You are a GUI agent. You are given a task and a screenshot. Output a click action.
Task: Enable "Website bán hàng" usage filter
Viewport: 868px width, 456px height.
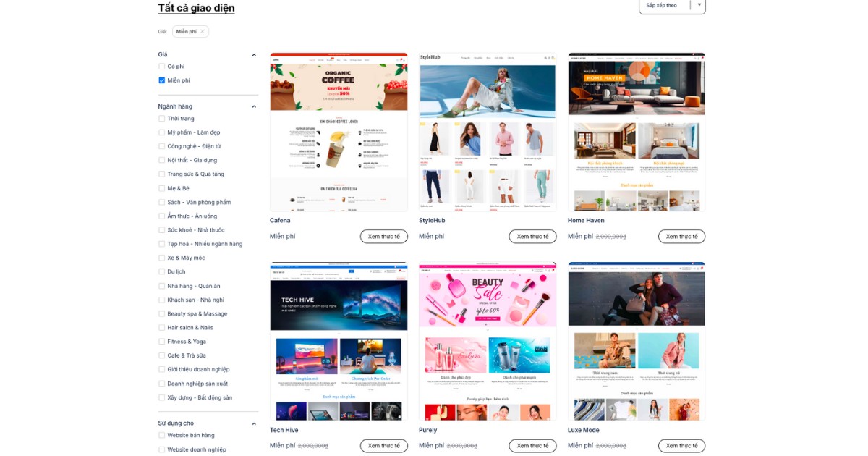[x=161, y=436]
